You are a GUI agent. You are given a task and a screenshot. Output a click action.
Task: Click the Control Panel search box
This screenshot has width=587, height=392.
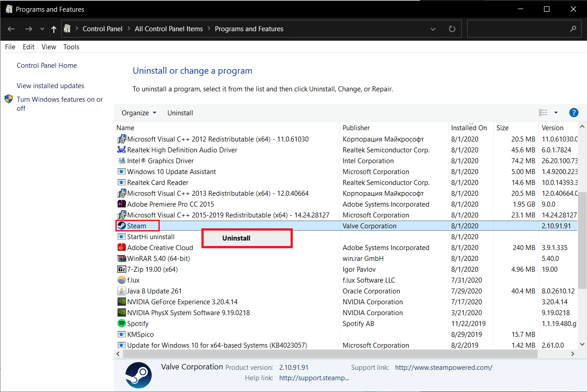(518, 29)
